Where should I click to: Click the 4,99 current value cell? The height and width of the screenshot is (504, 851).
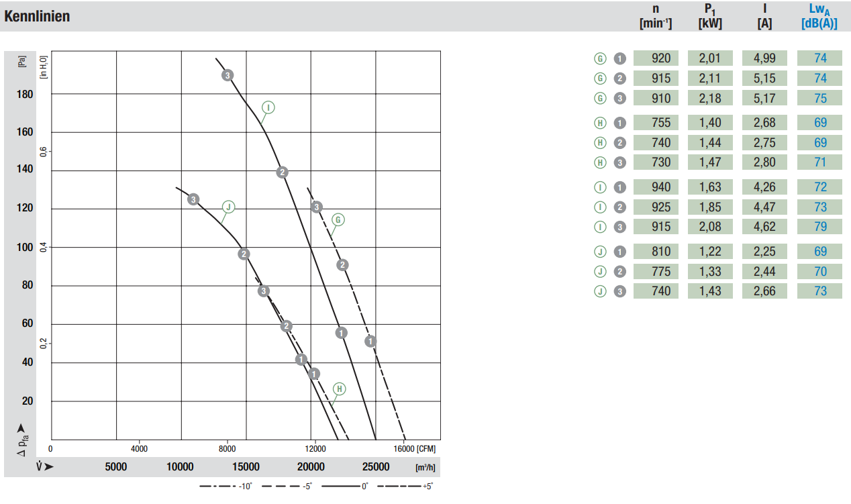pos(764,58)
